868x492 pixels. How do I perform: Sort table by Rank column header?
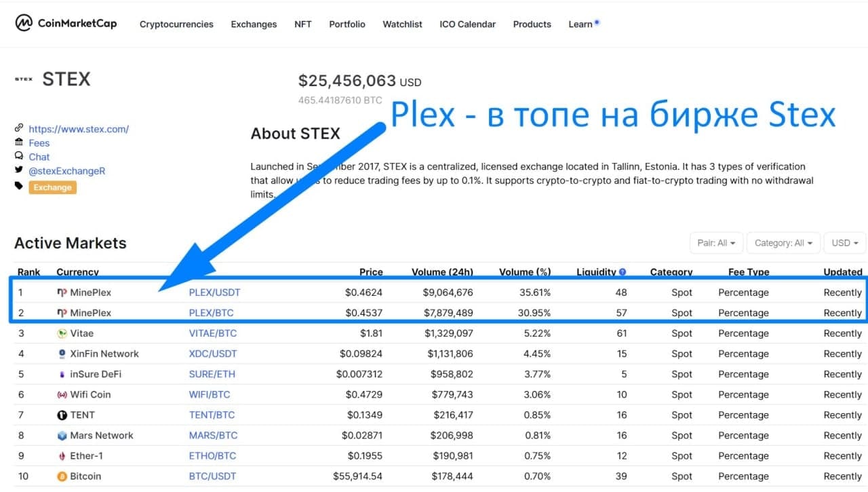pyautogui.click(x=28, y=272)
